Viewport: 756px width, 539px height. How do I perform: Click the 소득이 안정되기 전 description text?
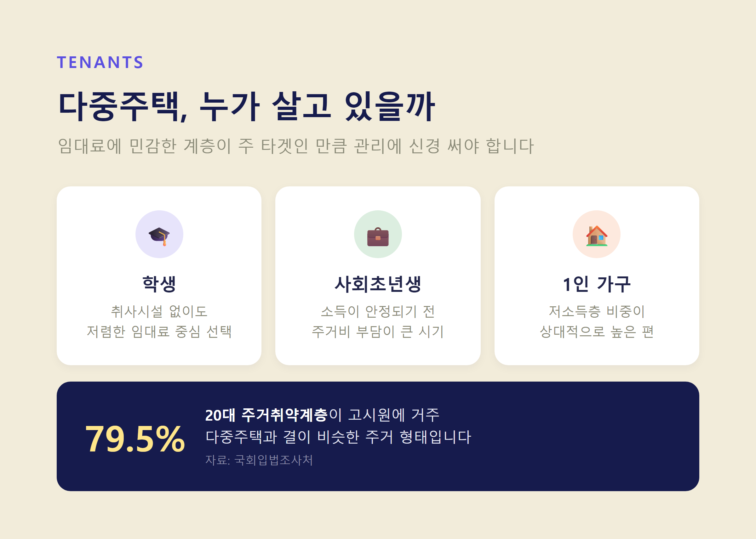[x=378, y=311]
